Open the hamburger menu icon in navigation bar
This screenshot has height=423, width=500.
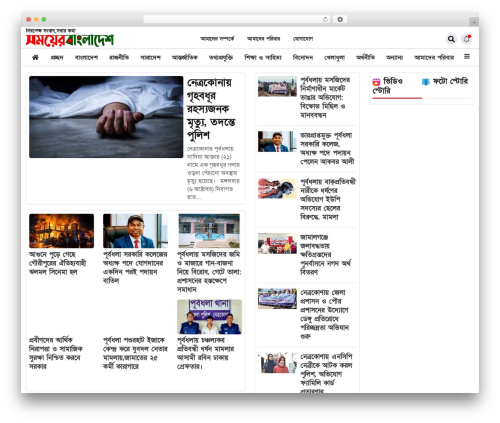(467, 57)
